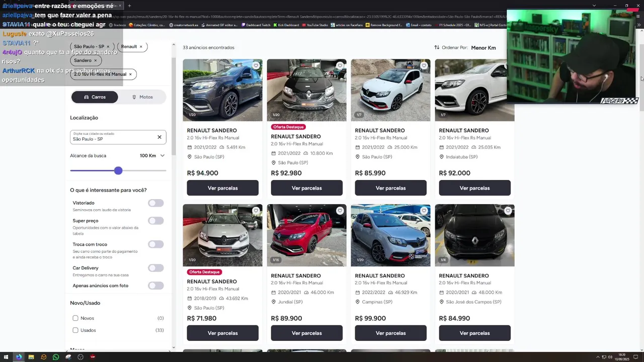This screenshot has width=644, height=362.
Task: Open the Animated GIF editor bookmark
Action: (219, 25)
